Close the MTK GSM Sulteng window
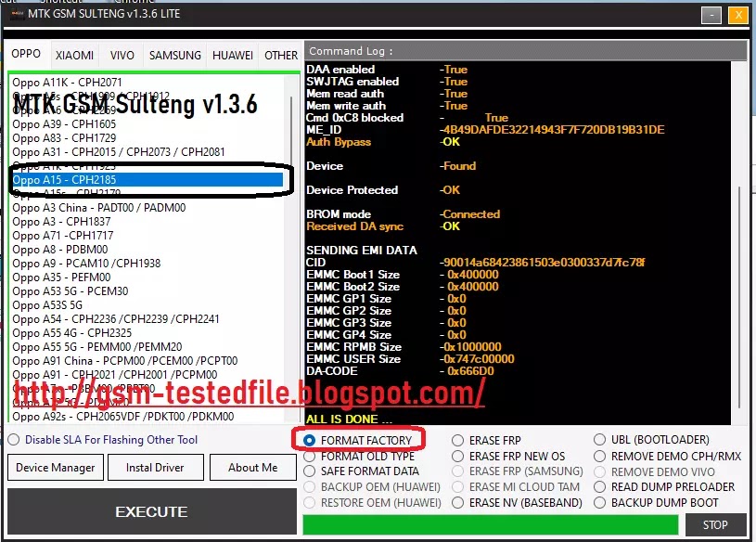The image size is (756, 542). 737,16
